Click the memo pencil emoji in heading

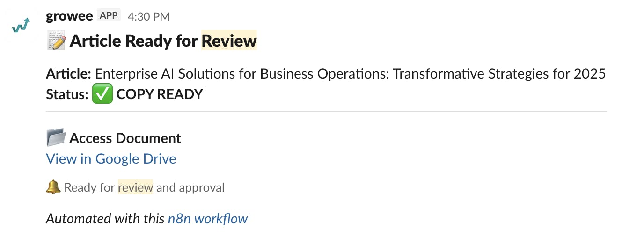tap(56, 41)
